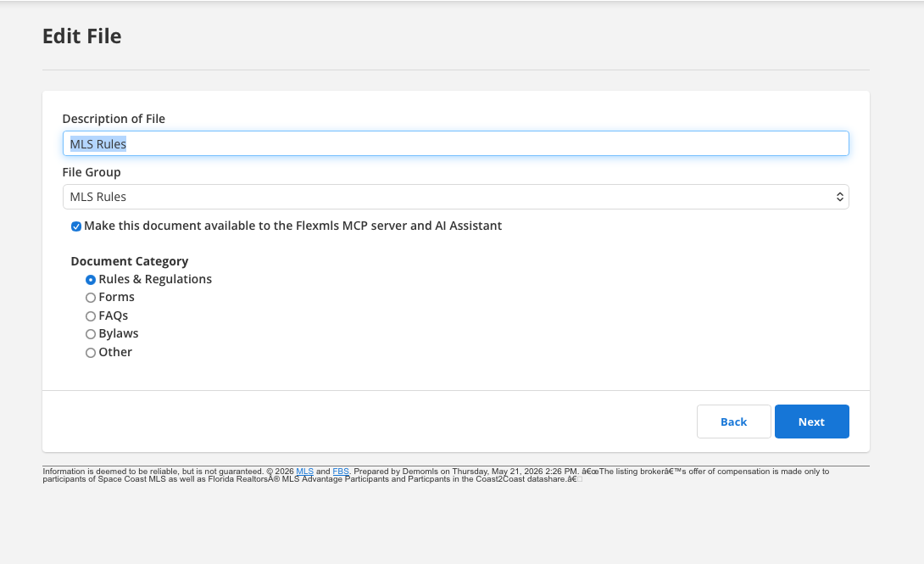Select the Rules & Regulations radio button

[x=91, y=279]
